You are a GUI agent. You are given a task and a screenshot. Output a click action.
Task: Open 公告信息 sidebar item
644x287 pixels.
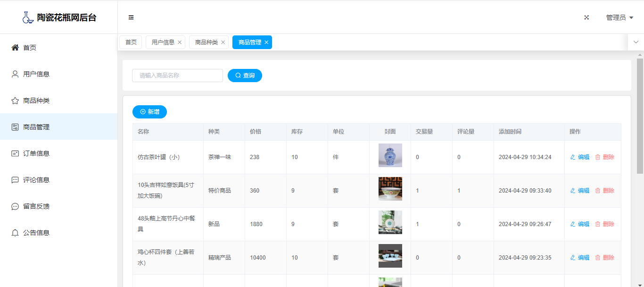click(x=36, y=233)
